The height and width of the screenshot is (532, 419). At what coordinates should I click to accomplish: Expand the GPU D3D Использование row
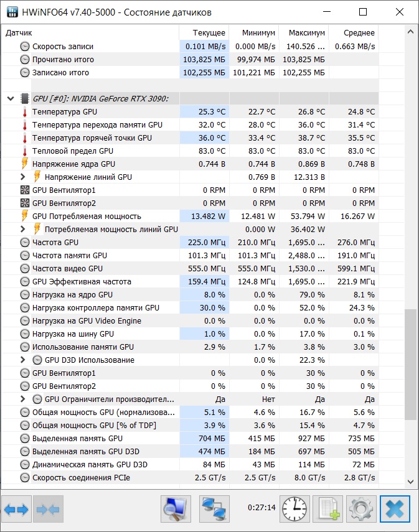point(23,360)
